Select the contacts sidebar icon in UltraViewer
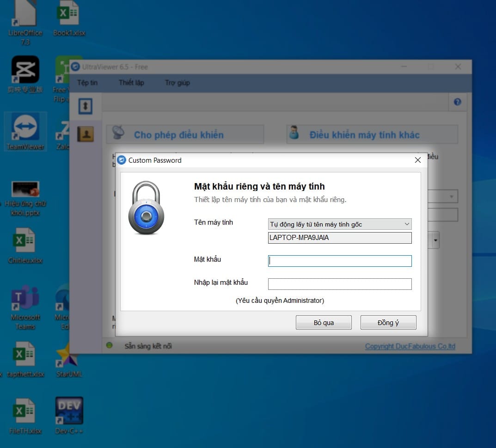The image size is (496, 448). coord(86,134)
